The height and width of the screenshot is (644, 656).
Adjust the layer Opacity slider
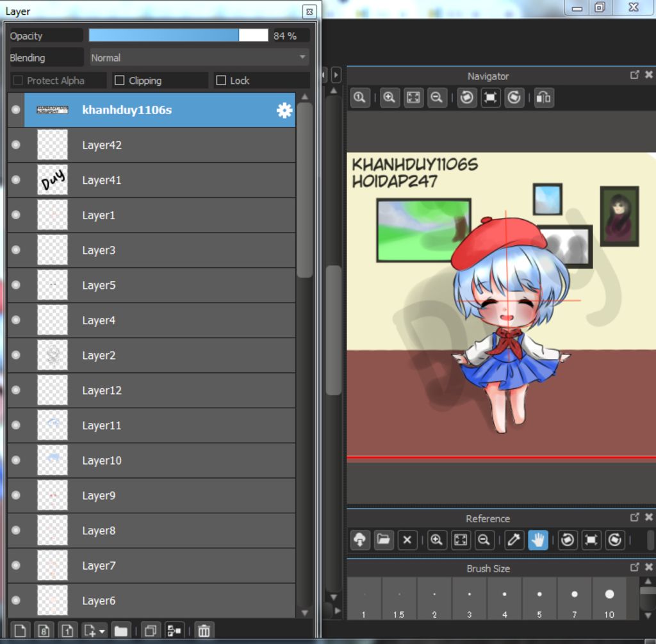click(x=178, y=35)
